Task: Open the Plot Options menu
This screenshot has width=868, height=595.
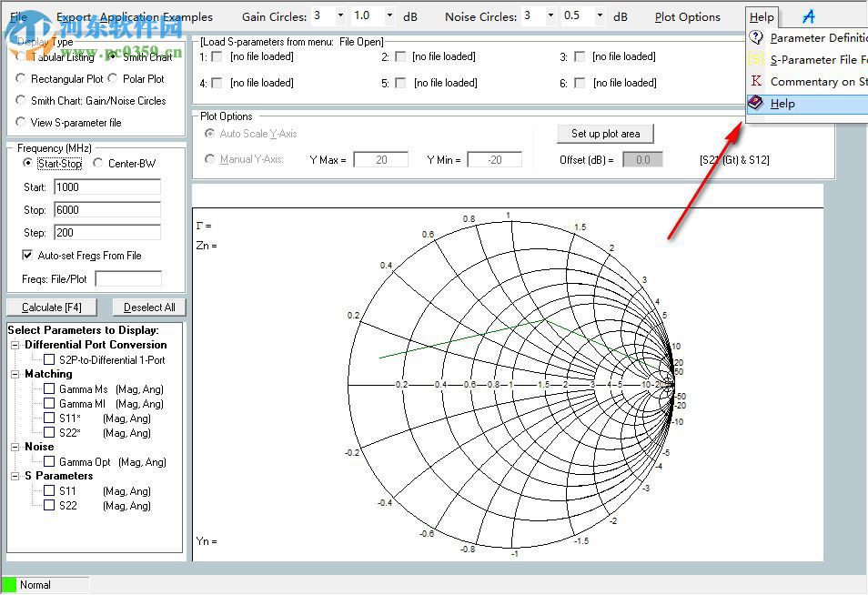Action: 688,15
